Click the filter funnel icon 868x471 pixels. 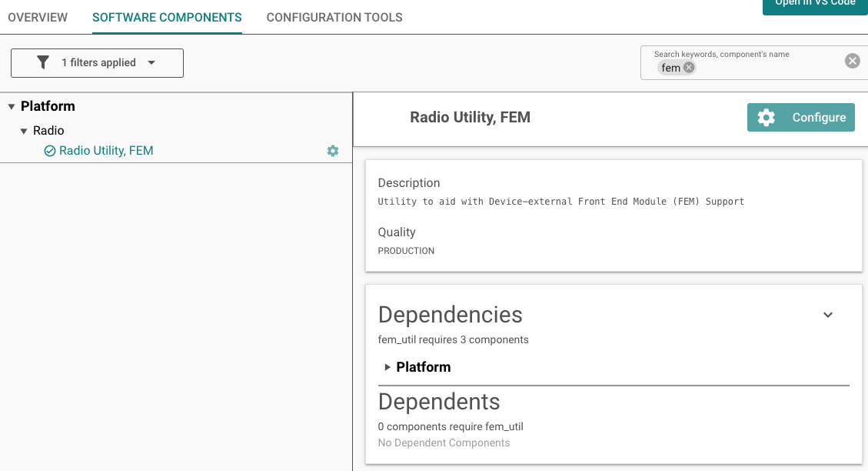pos(42,62)
